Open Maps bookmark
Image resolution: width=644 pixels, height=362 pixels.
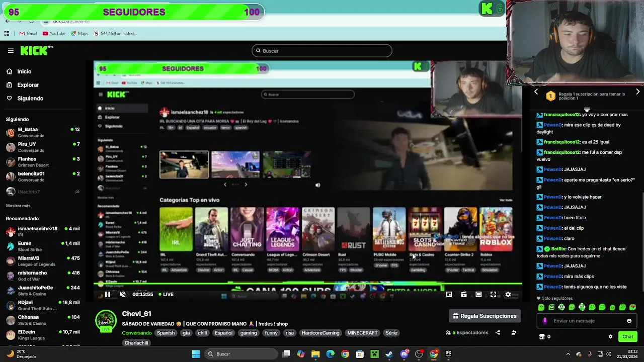click(79, 33)
